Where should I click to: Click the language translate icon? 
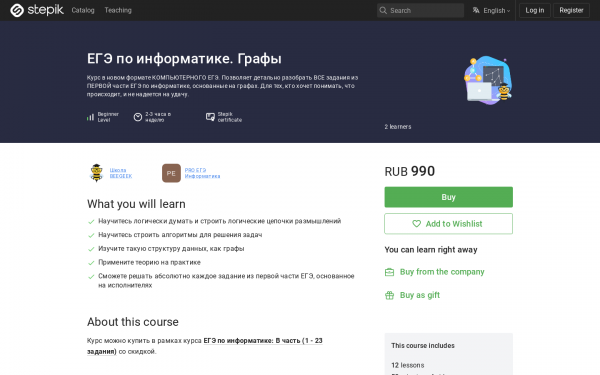[476, 10]
